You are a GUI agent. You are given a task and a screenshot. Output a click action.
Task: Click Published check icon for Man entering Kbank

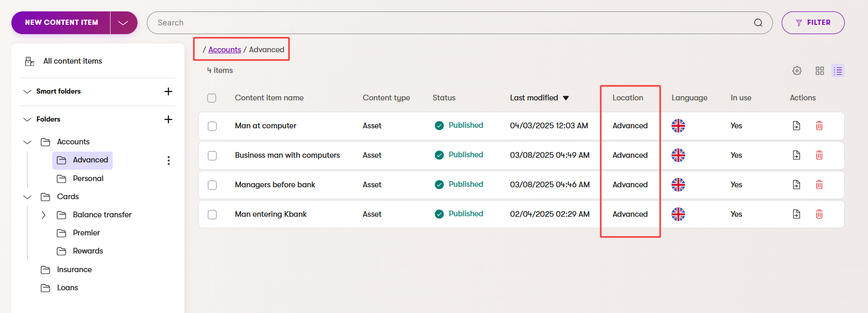point(439,214)
